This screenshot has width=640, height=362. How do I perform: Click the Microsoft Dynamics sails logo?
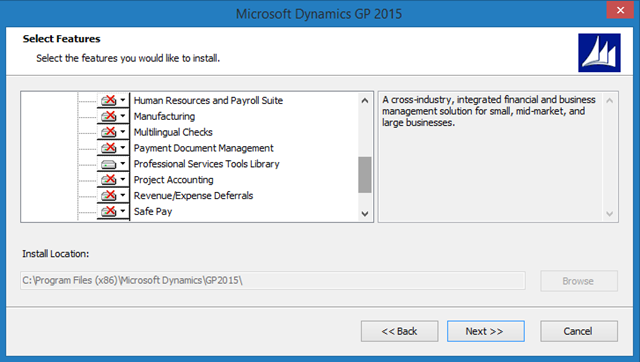599,53
